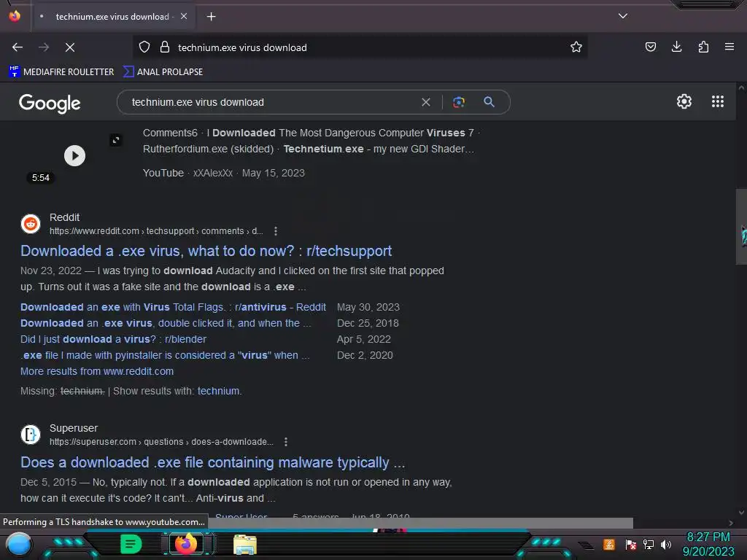Show results with technium
747x560 pixels.
pyautogui.click(x=218, y=391)
